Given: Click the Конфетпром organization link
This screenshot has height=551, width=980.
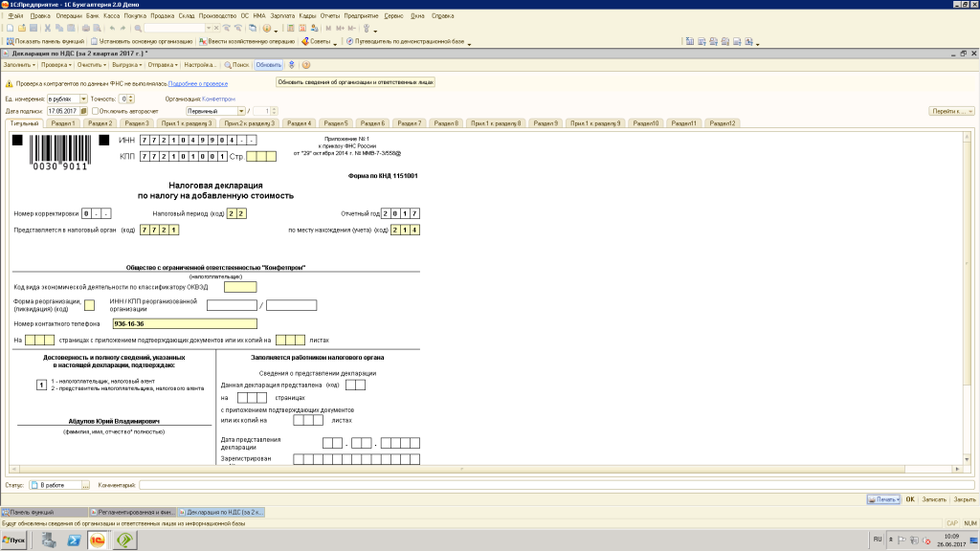Looking at the screenshot, I should (x=219, y=99).
